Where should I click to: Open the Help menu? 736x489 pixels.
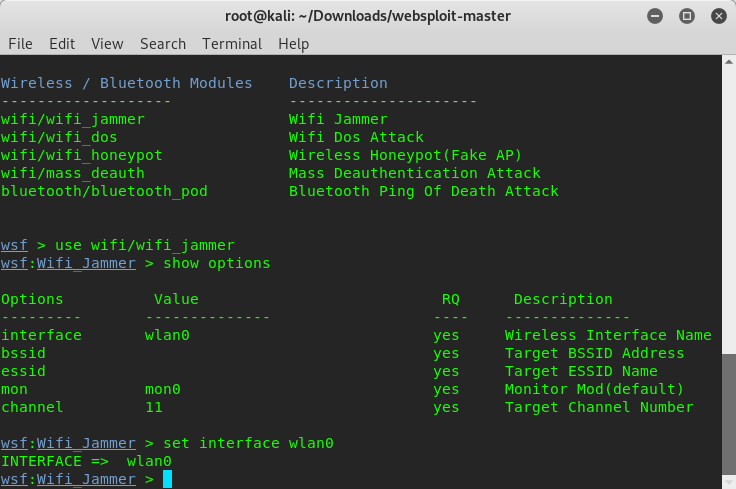pos(293,44)
